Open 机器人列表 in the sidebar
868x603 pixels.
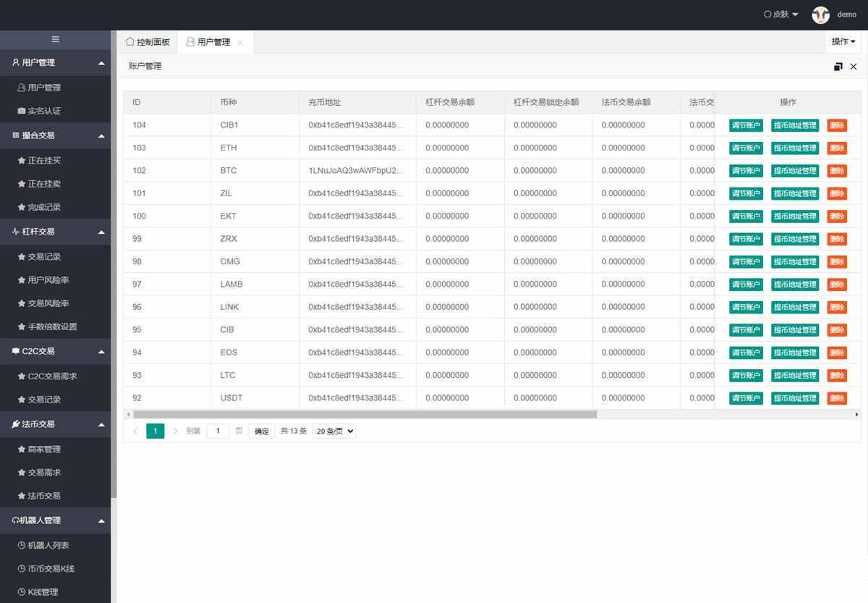tap(48, 545)
